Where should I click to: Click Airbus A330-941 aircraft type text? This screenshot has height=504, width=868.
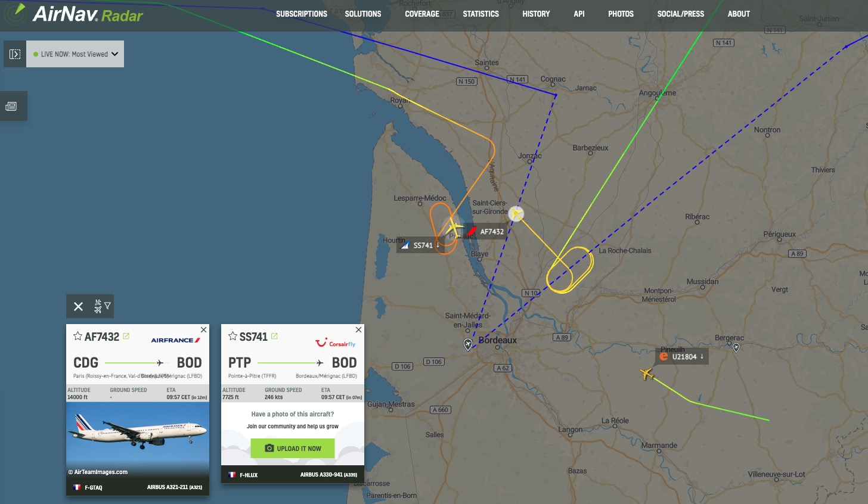[x=329, y=475]
